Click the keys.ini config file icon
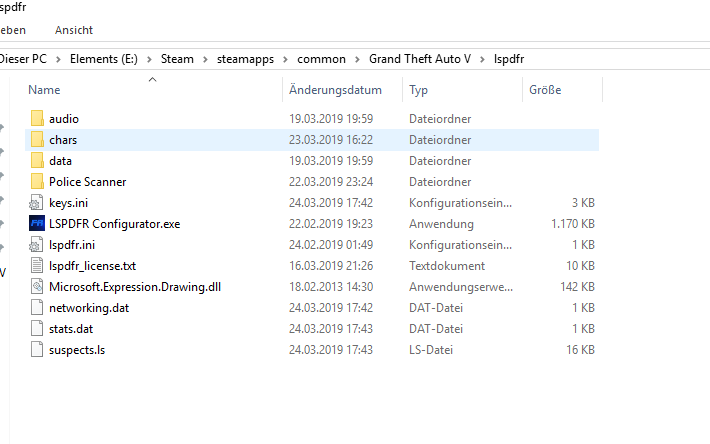This screenshot has height=444, width=710. [37, 203]
